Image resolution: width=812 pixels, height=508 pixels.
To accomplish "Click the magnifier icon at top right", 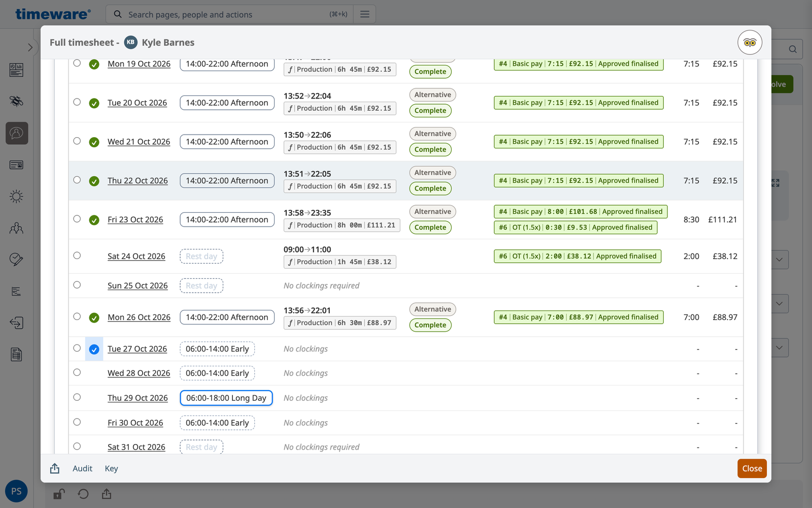I will [793, 49].
